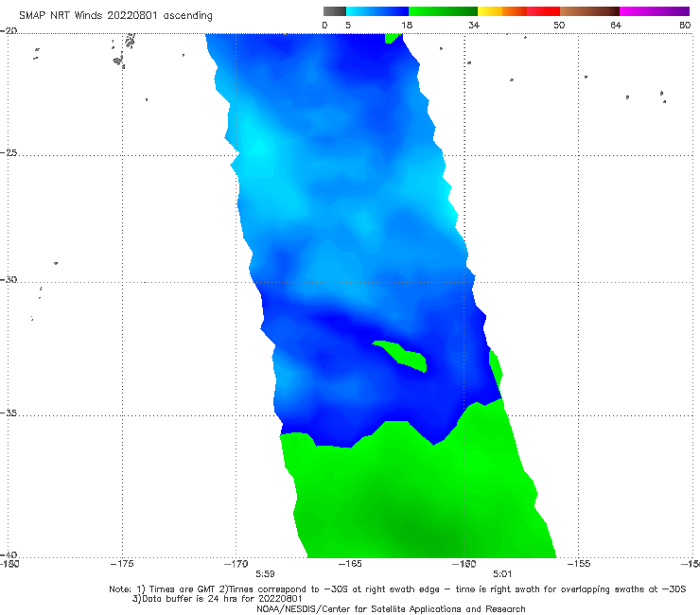Click the latitude label '-35'
700x615 pixels.
tap(9, 413)
